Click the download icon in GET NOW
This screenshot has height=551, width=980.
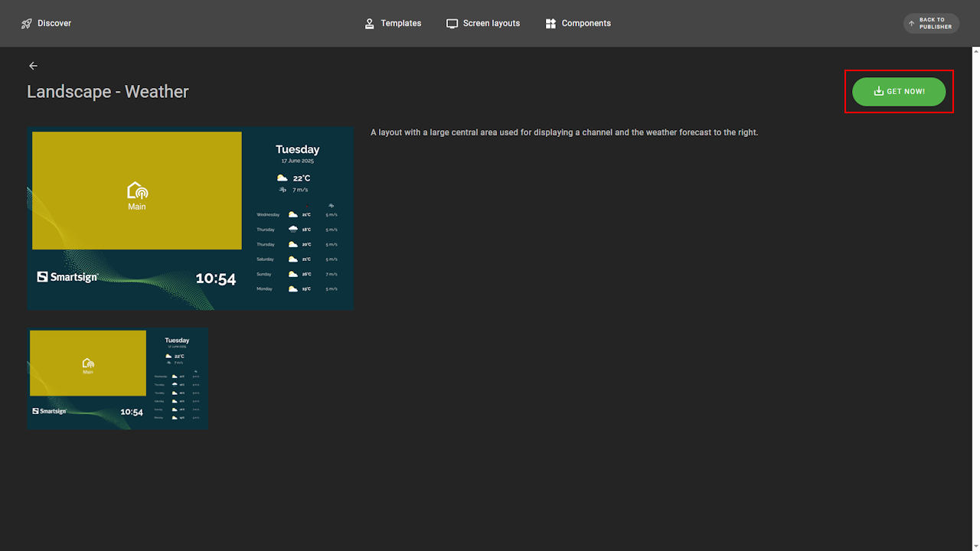[878, 92]
